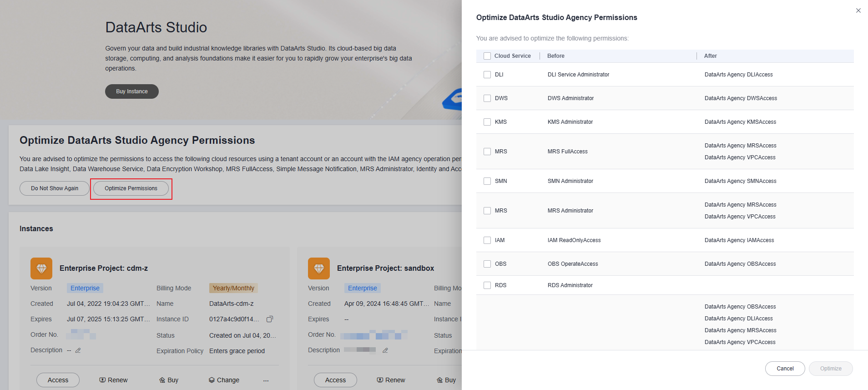Check the SMN service checkbox
868x390 pixels.
point(487,181)
